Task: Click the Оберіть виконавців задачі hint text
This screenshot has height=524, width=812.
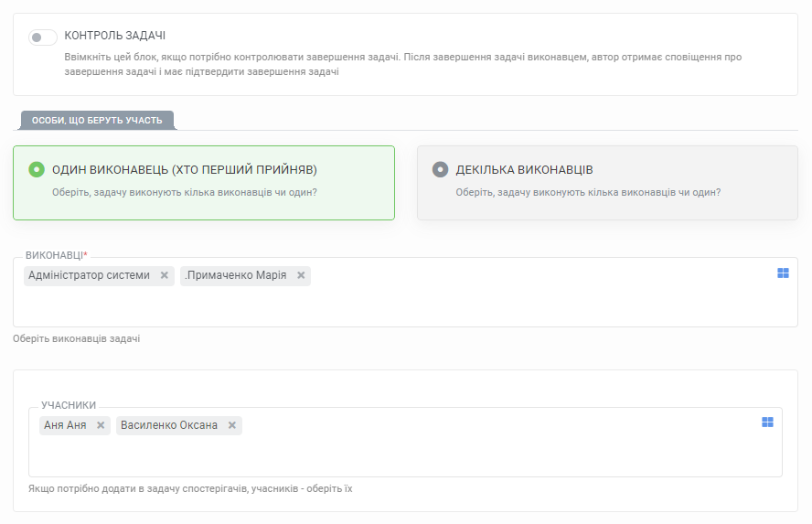Action: coord(77,338)
